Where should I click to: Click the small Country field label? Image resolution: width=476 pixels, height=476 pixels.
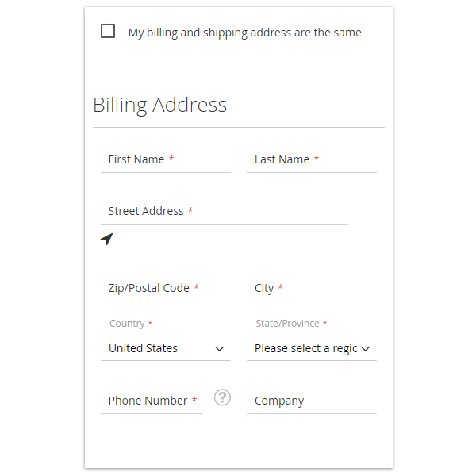127,324
